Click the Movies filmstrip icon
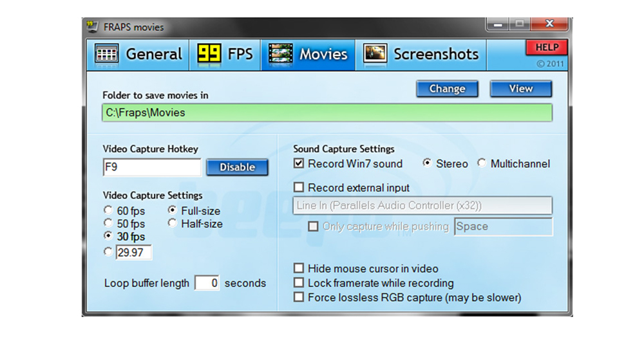The height and width of the screenshot is (337, 644). [281, 54]
